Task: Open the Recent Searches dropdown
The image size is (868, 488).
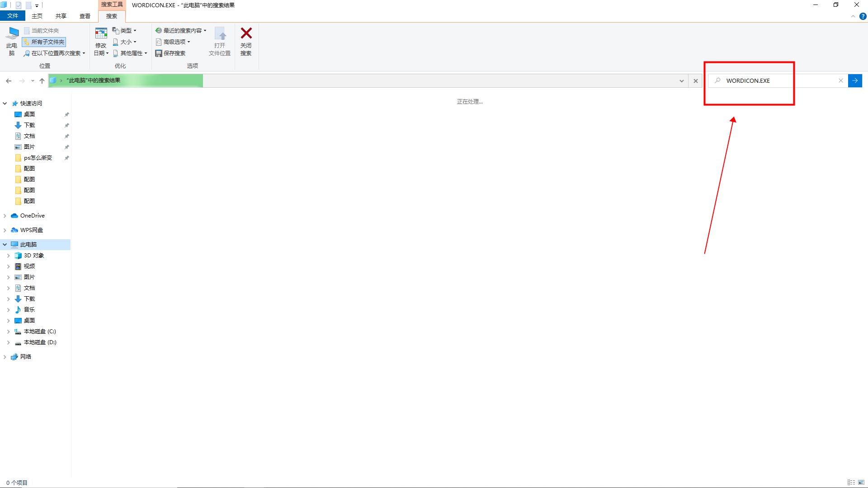Action: [x=181, y=31]
